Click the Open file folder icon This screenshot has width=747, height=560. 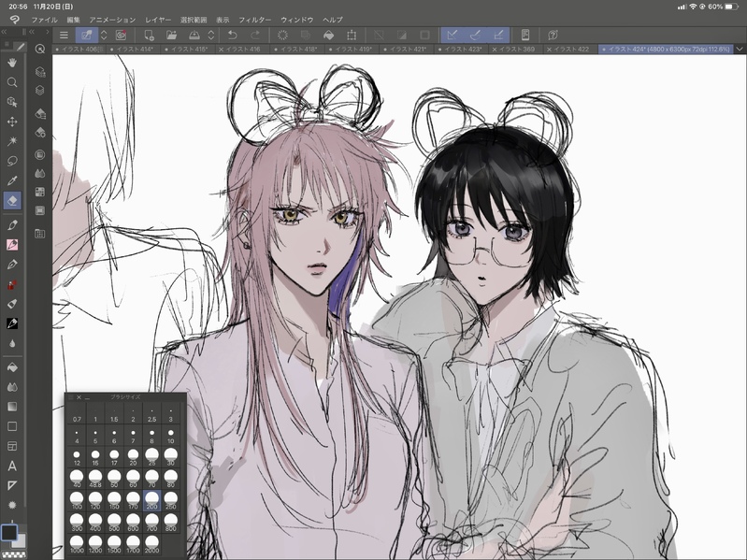point(171,35)
